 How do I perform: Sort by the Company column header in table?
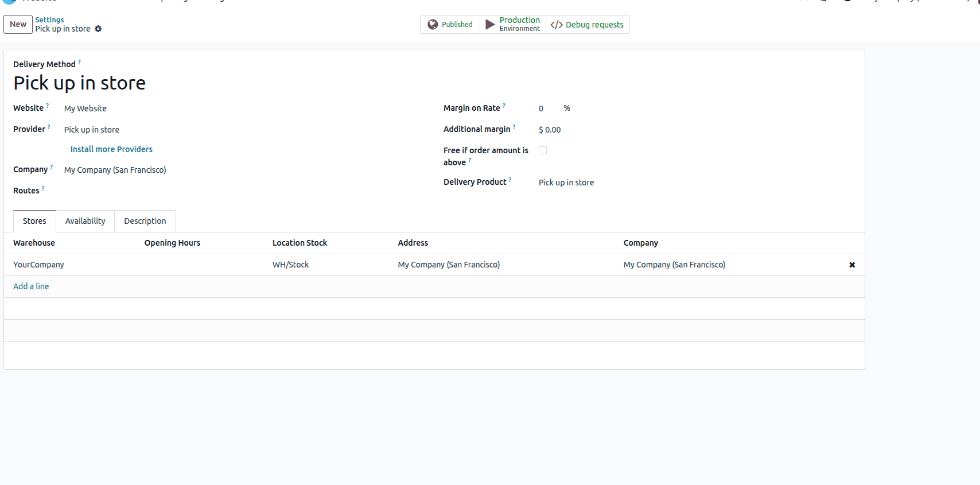(640, 243)
